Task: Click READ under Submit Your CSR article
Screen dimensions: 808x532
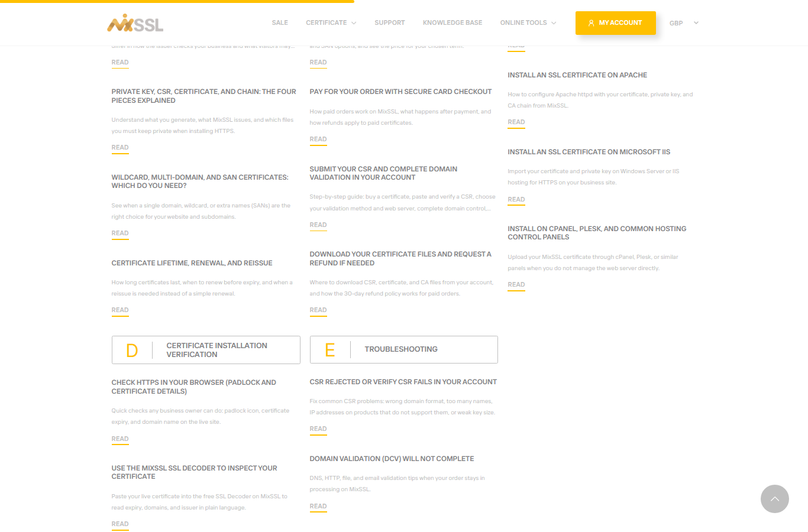Action: tap(318, 225)
